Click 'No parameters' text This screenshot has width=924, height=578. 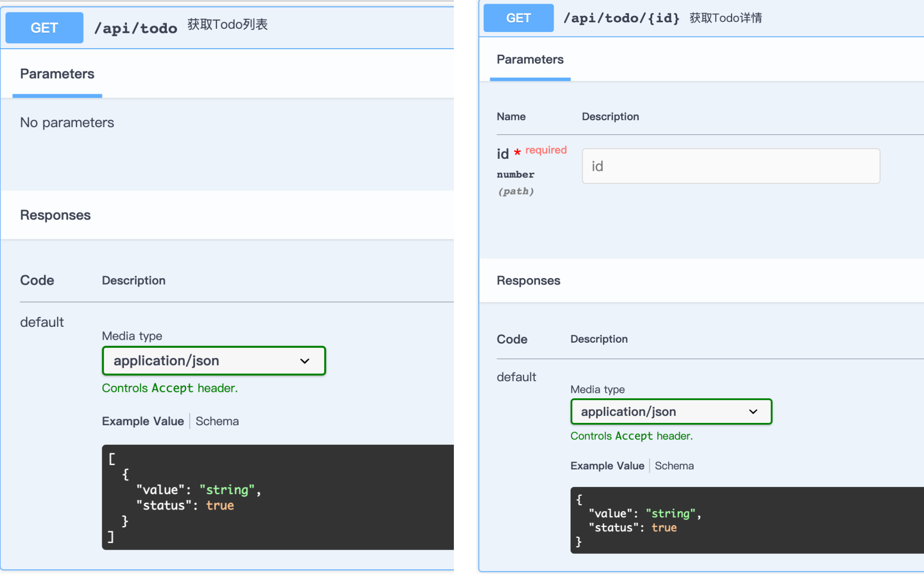pos(67,123)
